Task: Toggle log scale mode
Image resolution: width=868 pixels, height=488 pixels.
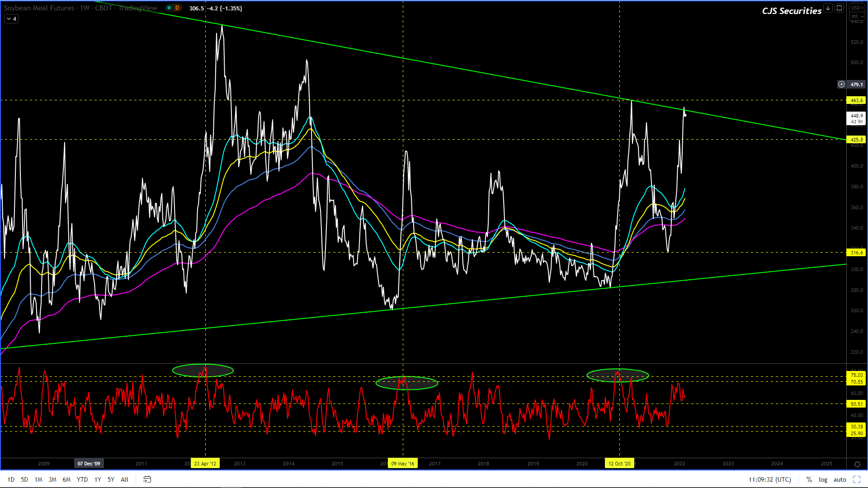Action: pos(823,479)
